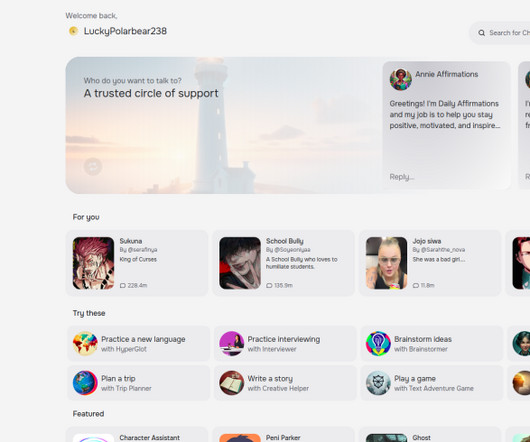Click the Creative Helper open book icon
This screenshot has width=530, height=442.
tap(232, 383)
